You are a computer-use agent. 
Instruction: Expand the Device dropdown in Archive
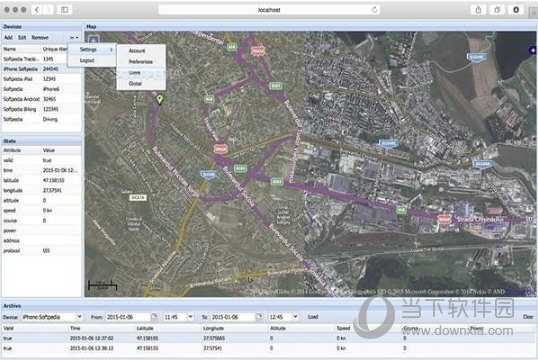[79, 316]
